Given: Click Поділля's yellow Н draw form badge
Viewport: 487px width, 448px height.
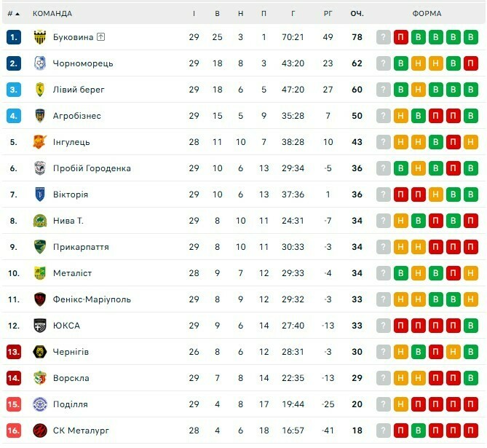Looking at the screenshot, I should point(401,404).
